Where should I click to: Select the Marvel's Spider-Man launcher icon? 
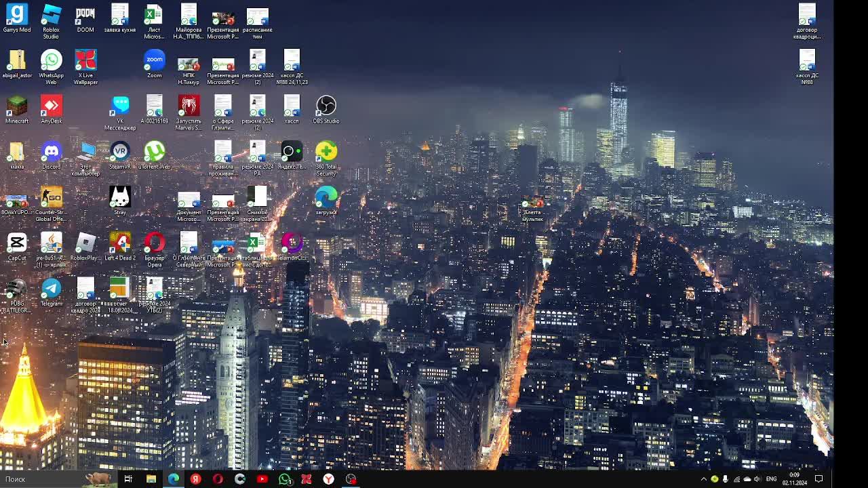click(x=189, y=113)
